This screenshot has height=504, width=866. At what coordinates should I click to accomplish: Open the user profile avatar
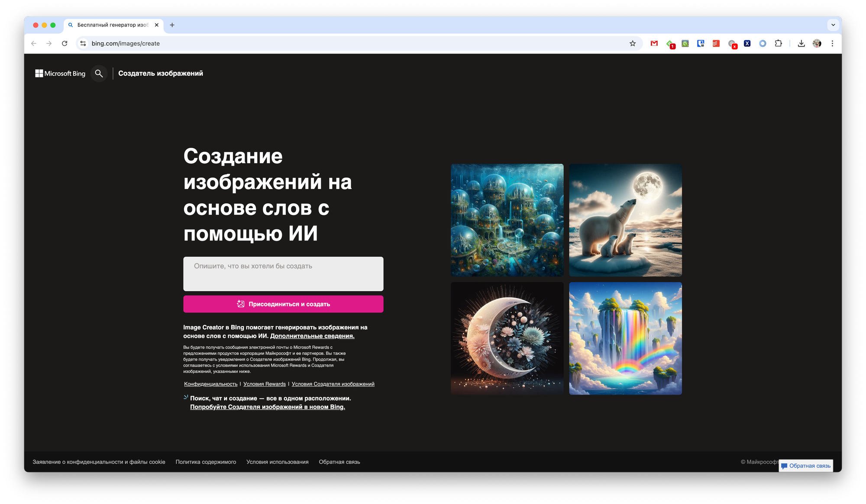click(817, 43)
